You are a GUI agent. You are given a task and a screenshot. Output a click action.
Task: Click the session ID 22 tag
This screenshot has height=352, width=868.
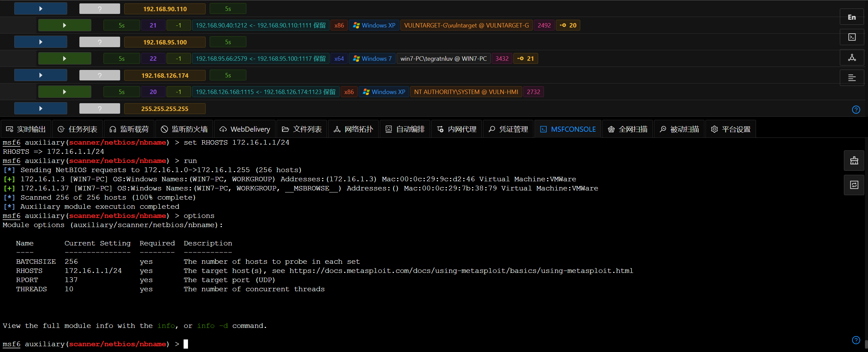[153, 59]
